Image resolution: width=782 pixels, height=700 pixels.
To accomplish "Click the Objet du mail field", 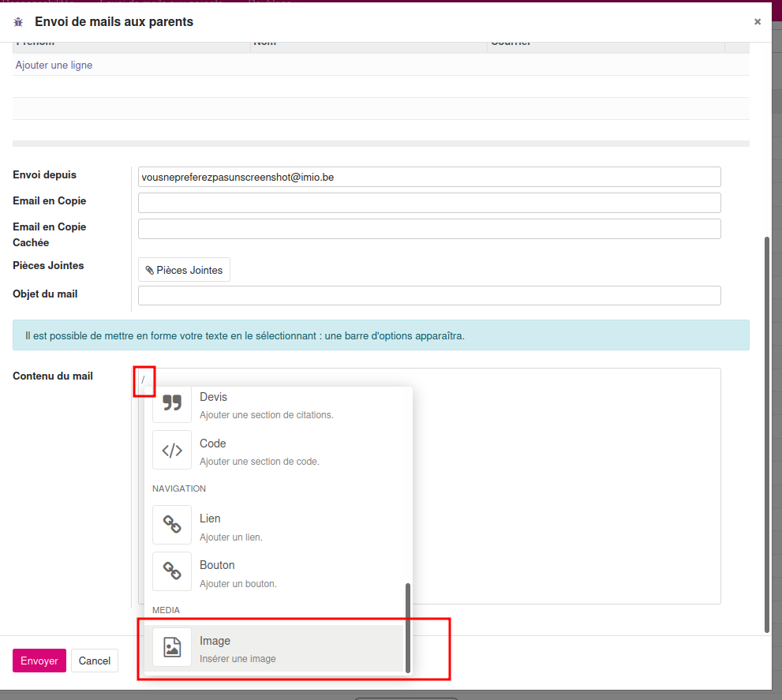I will (429, 296).
